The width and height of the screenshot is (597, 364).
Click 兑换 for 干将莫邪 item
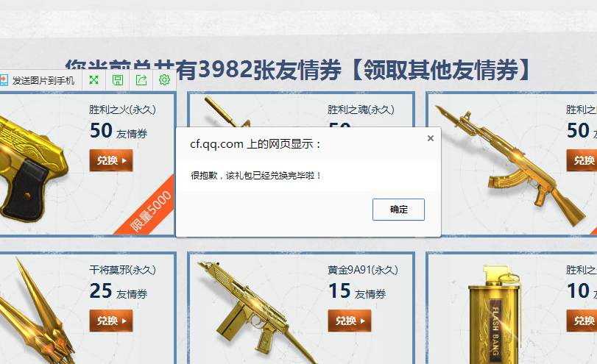(111, 321)
